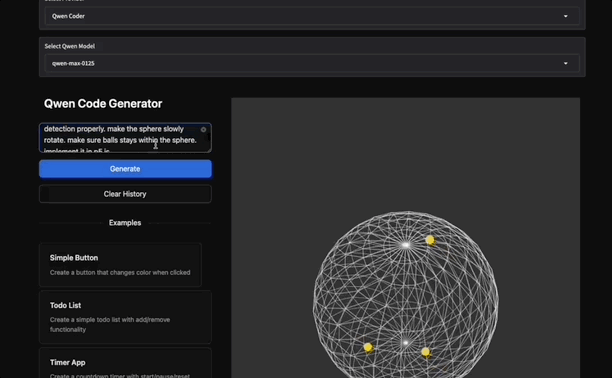Click the qwen-max-0125 model selection field
The height and width of the screenshot is (378, 612).
[312, 63]
